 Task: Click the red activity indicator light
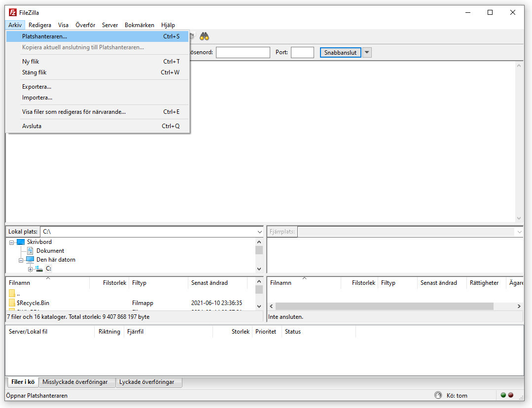511,395
